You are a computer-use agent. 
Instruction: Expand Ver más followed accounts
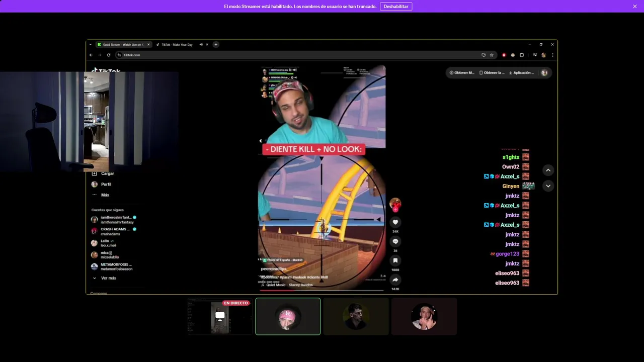coord(105,278)
